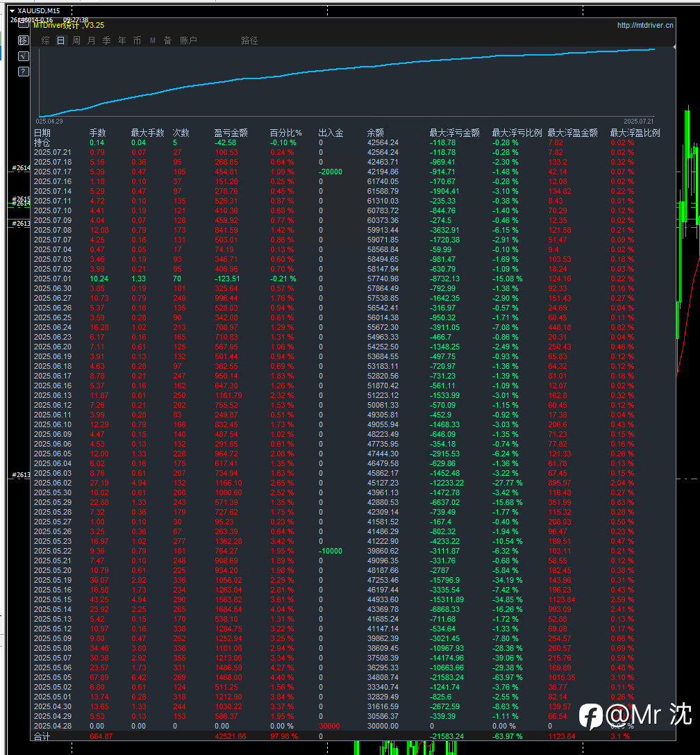Click the -12233.22 floating loss value
700x755 pixels.
447,483
